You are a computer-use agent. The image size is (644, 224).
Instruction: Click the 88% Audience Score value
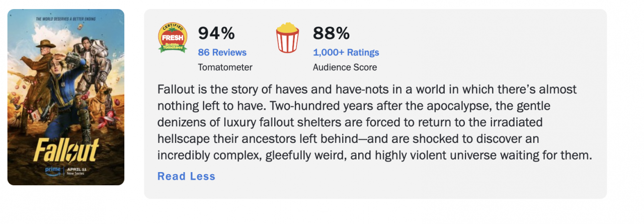coord(331,33)
